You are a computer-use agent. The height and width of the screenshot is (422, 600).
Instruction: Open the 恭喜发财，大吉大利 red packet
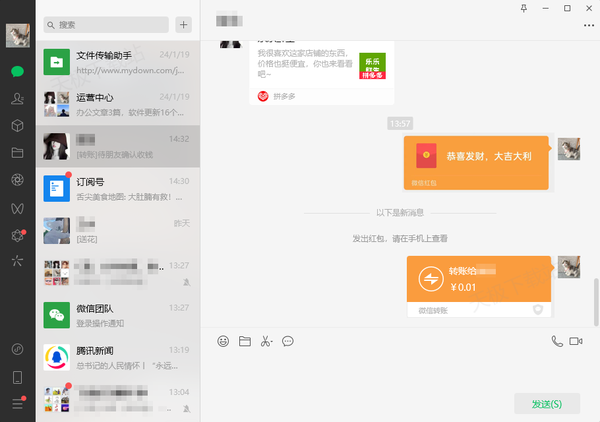pos(476,163)
